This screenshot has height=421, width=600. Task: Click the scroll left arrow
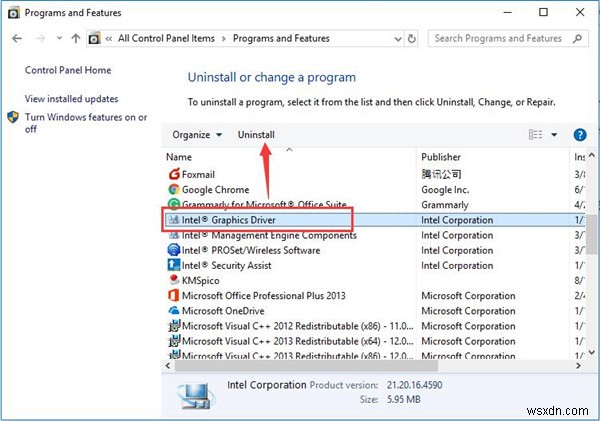(168, 366)
